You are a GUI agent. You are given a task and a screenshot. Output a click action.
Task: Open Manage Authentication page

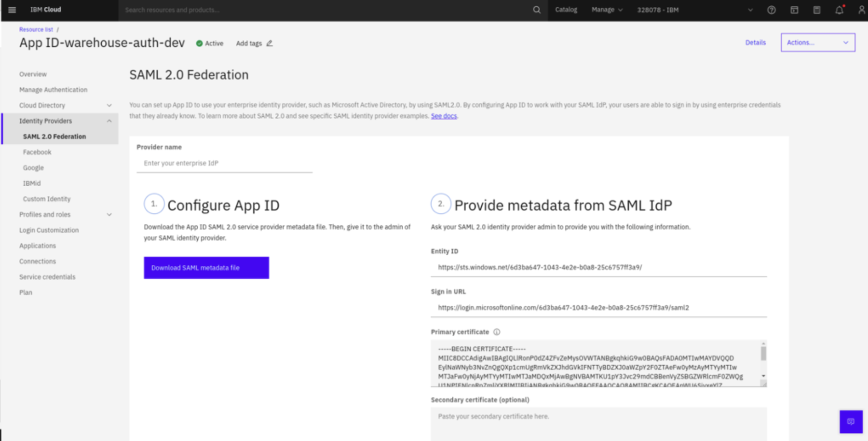[x=53, y=90]
